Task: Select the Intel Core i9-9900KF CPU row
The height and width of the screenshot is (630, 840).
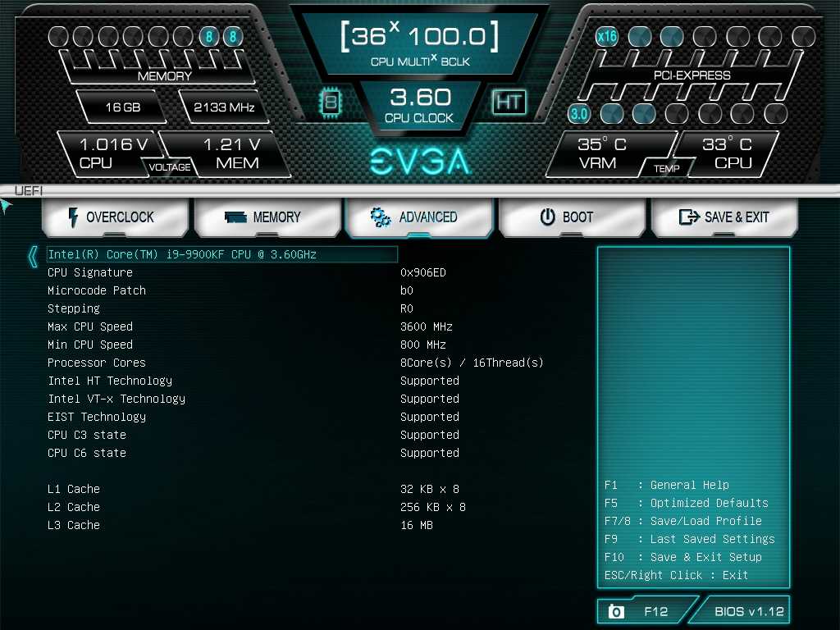Action: click(x=221, y=254)
